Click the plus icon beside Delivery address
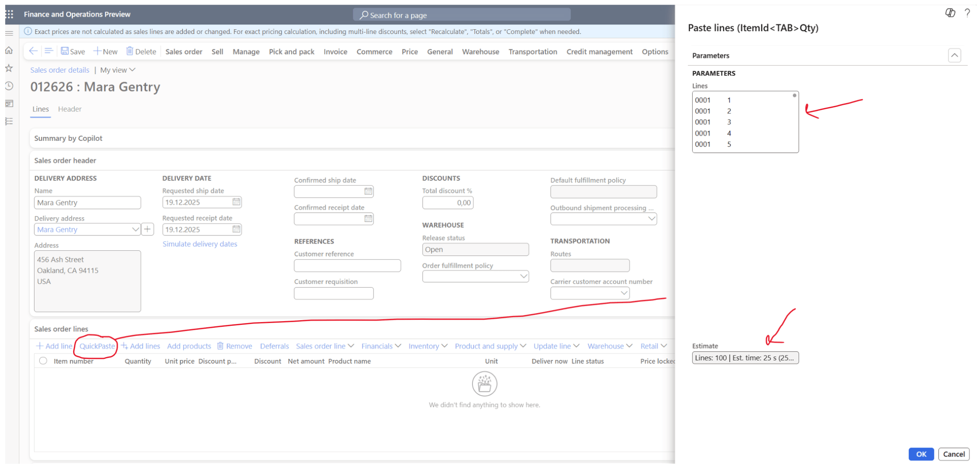Viewport: 980px width, 468px height. [147, 230]
